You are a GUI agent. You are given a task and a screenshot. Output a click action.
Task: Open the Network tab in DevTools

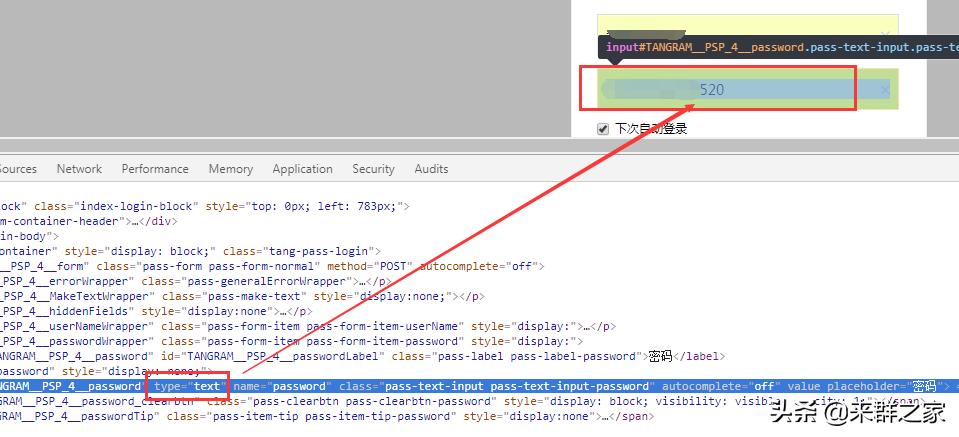80,169
